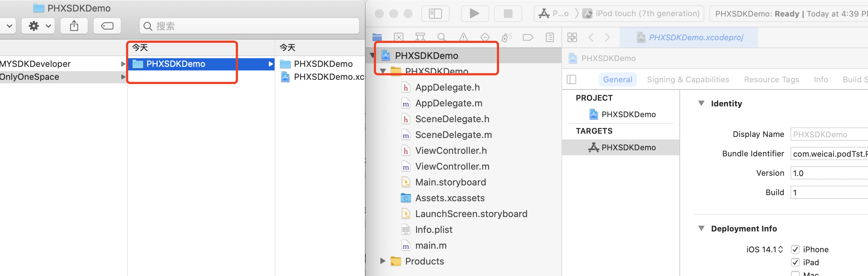Run the project with the Play button
Viewport: 868px width, 276px height.
(475, 14)
